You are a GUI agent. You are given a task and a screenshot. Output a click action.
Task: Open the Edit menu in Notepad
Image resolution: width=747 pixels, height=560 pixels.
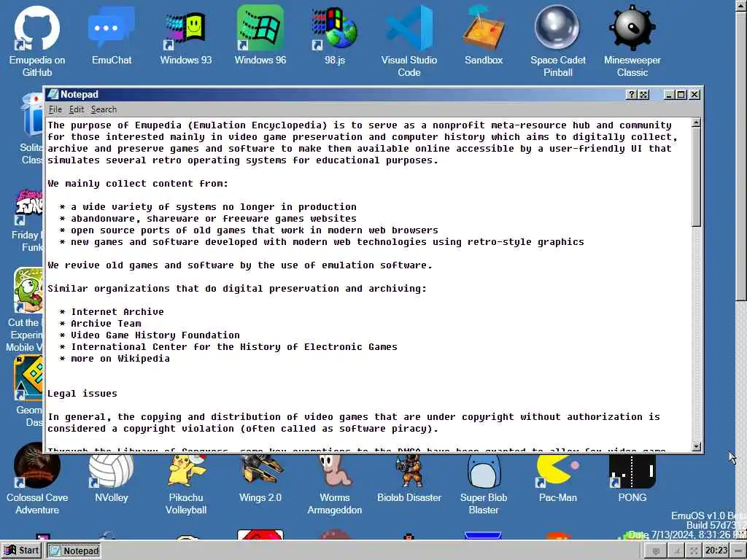[x=77, y=109]
